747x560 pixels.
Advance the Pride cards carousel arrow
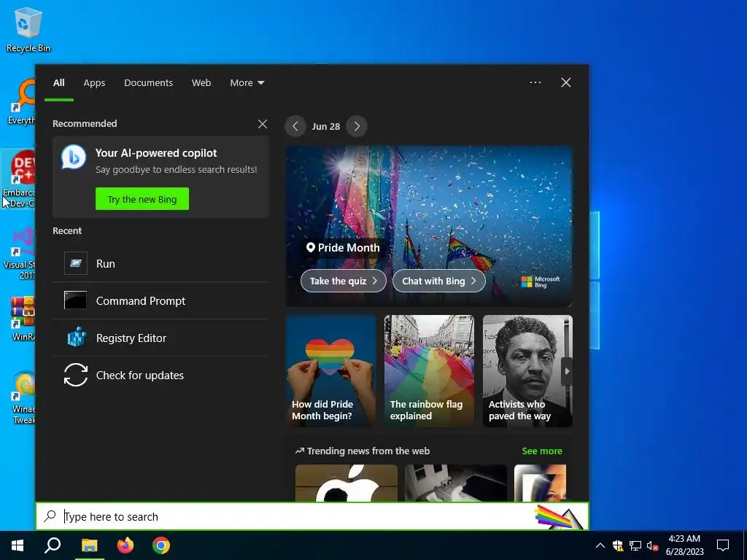click(x=567, y=371)
